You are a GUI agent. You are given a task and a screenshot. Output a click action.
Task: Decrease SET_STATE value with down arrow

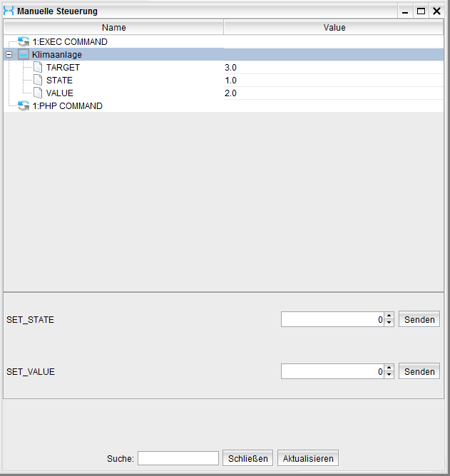(389, 323)
